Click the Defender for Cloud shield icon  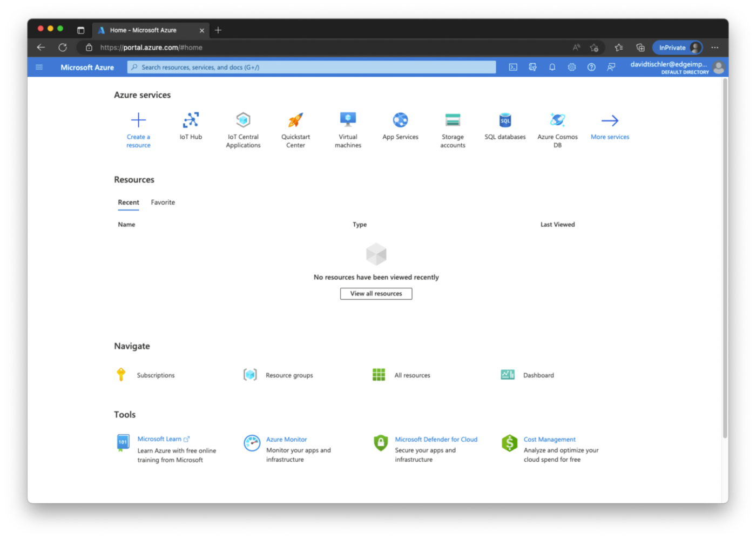point(381,443)
